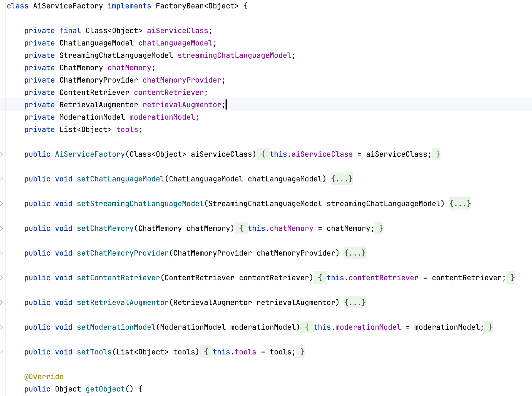Viewport: 532px width, 396px height.
Task: Expand the setChatLanguageModel fold arrow in gutter
Action: coord(2,179)
